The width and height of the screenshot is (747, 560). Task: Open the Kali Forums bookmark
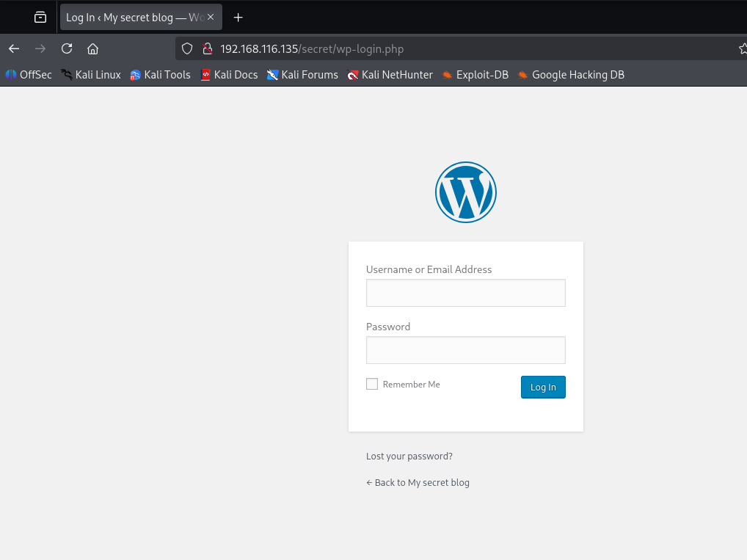(302, 75)
